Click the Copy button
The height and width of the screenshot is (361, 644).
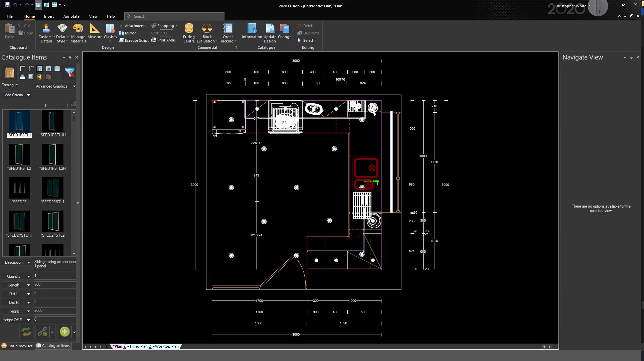click(25, 33)
